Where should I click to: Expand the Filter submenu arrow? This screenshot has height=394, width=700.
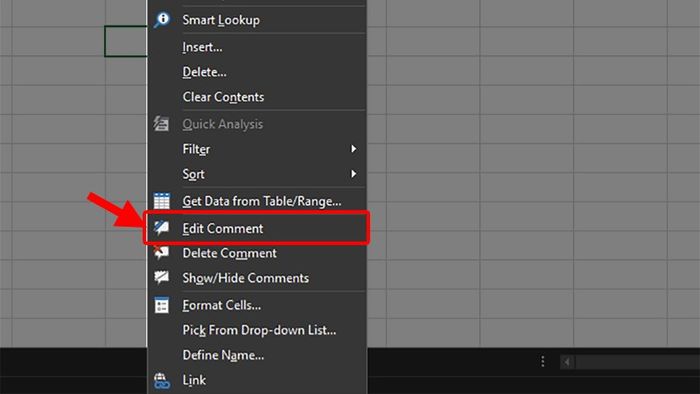pos(354,149)
